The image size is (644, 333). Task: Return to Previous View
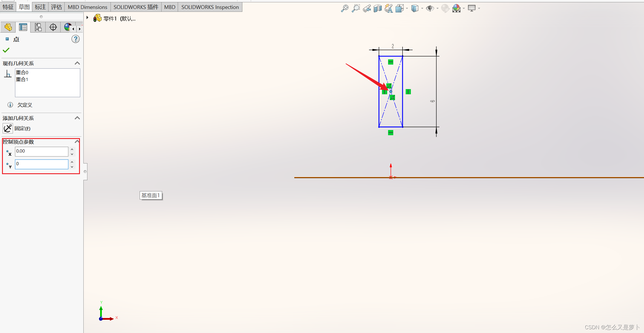[367, 8]
